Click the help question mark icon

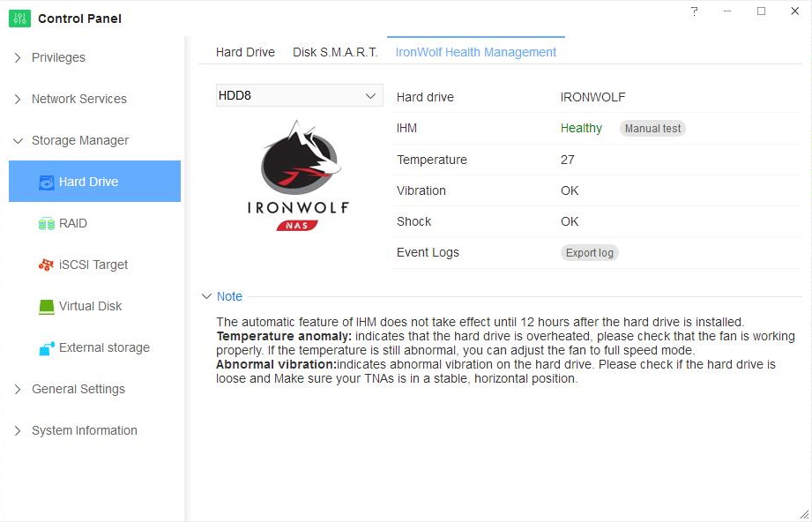pos(695,11)
